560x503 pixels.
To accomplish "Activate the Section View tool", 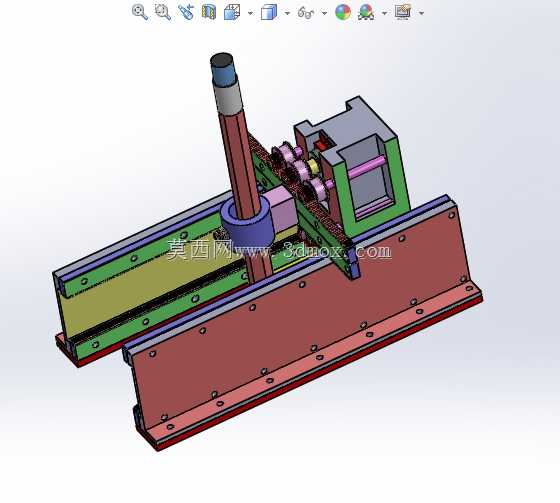I will tap(209, 12).
